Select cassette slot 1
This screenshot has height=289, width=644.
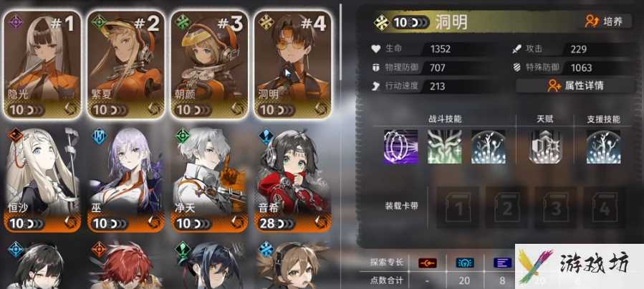click(x=458, y=207)
